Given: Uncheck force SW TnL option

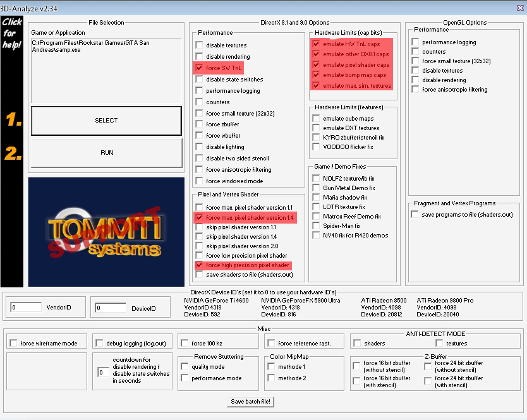Looking at the screenshot, I should 200,68.
